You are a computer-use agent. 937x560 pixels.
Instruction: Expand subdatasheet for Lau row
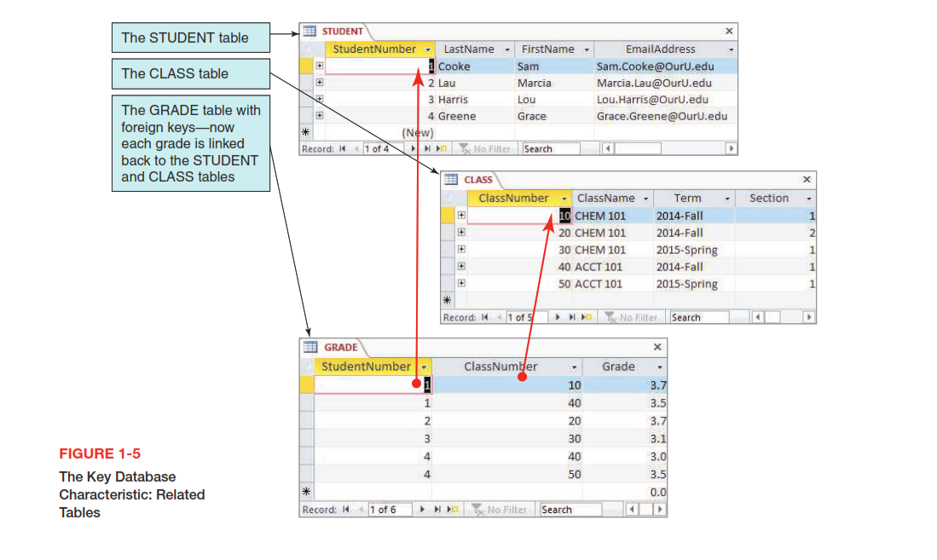click(x=320, y=83)
